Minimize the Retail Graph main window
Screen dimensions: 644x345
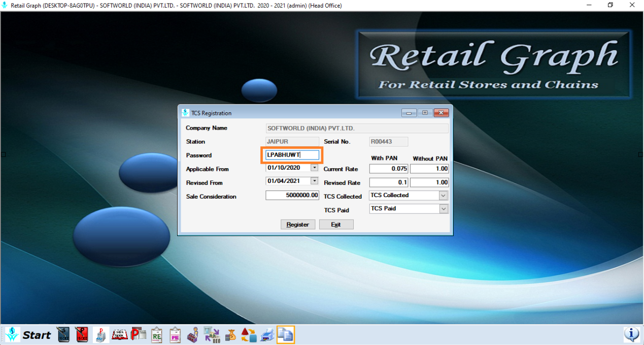(x=589, y=5)
